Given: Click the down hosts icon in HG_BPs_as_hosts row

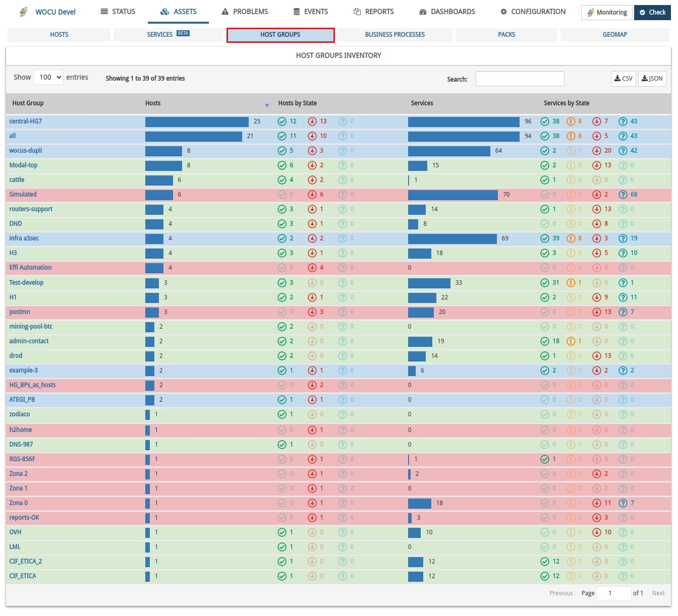Looking at the screenshot, I should 312,385.
